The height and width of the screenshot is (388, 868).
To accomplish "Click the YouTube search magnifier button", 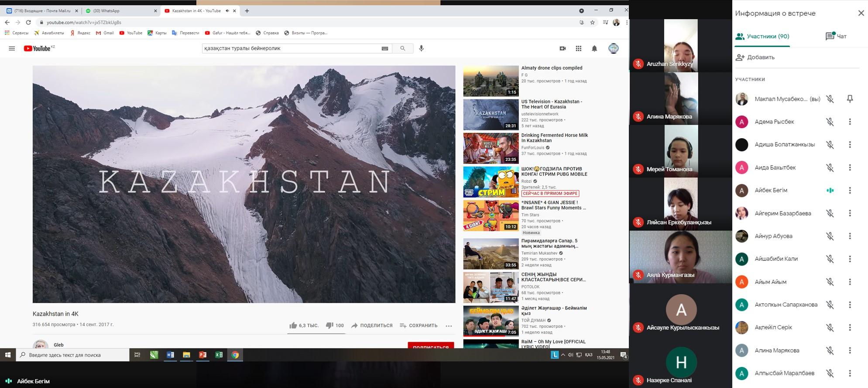I will [x=402, y=48].
